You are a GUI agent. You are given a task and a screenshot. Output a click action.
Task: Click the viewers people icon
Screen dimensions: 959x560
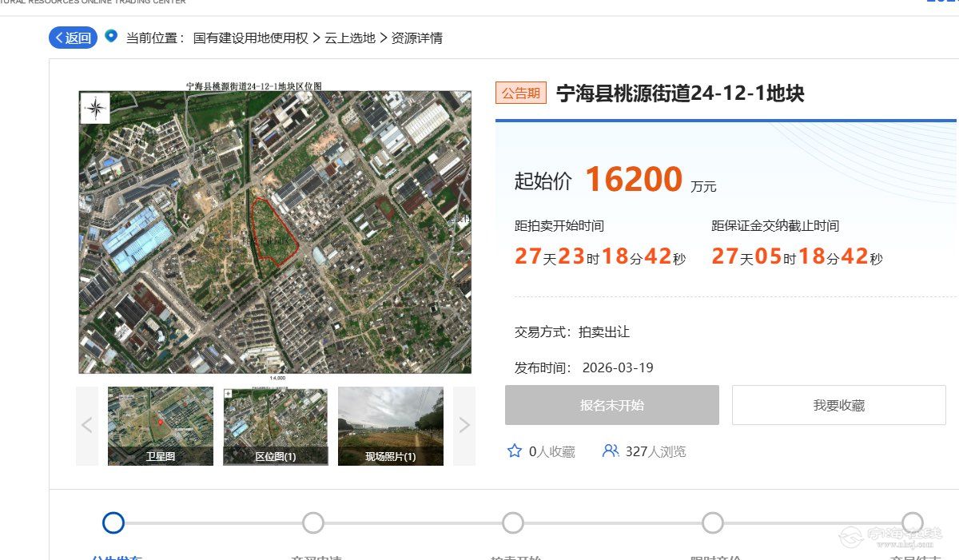pos(611,451)
